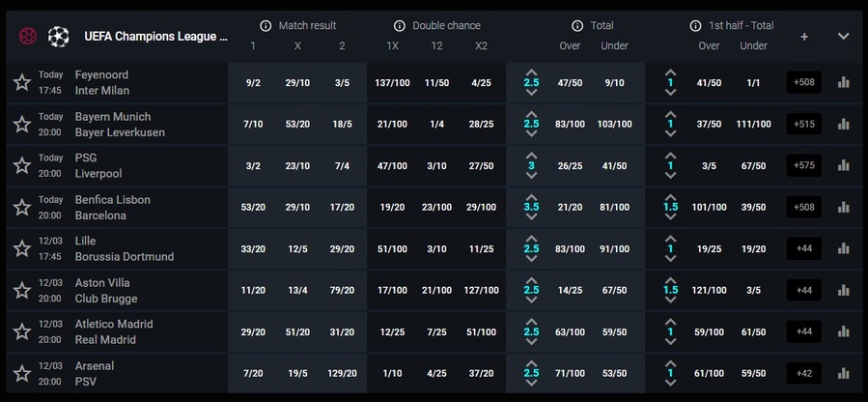Open statistics chart for Benfica Lisbon match

[x=843, y=207]
